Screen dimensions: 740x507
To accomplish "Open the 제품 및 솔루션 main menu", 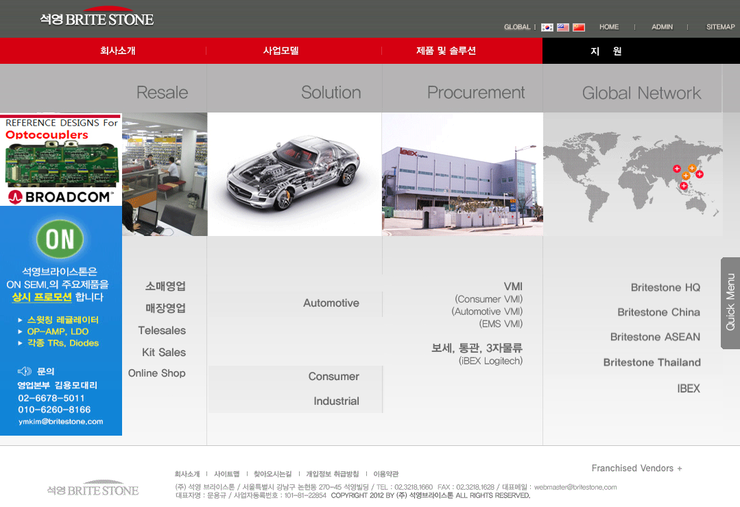I will [446, 51].
